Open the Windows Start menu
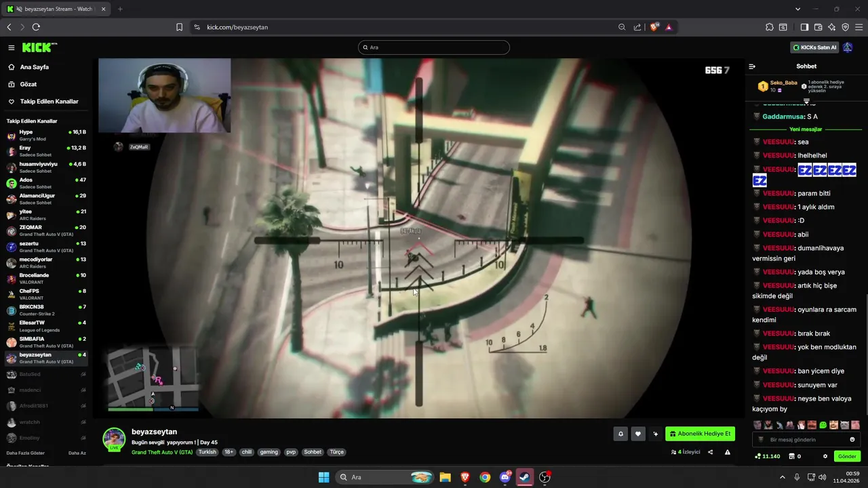 323,477
